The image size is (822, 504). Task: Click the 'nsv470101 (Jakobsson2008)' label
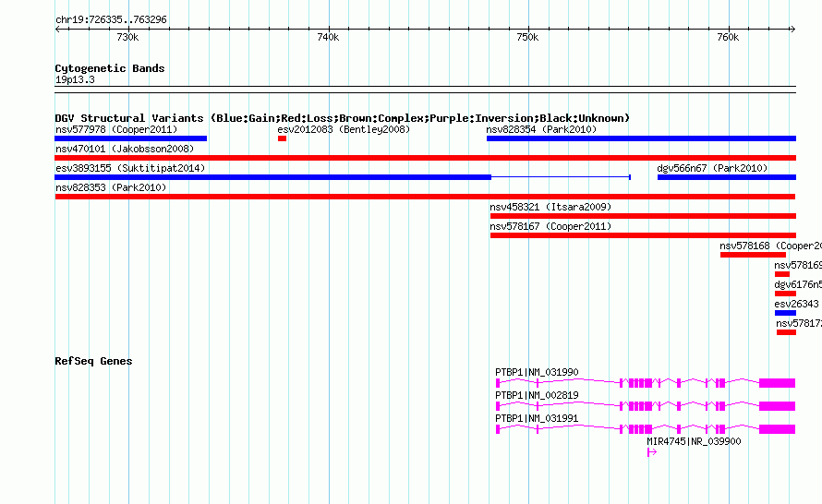coord(125,149)
